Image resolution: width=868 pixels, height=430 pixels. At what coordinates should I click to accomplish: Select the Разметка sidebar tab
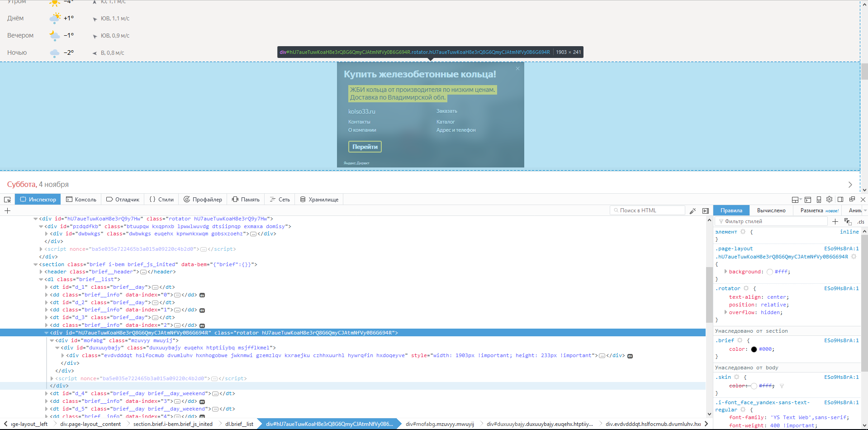click(819, 210)
